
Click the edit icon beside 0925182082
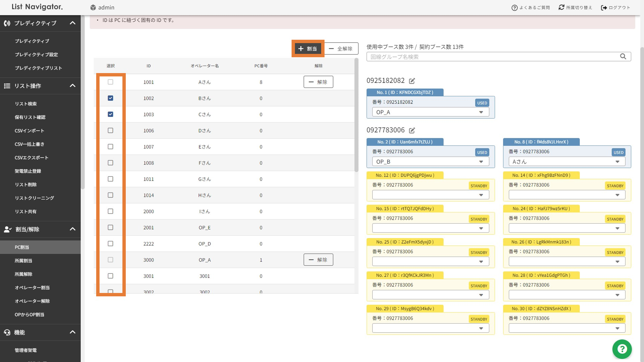click(x=412, y=81)
